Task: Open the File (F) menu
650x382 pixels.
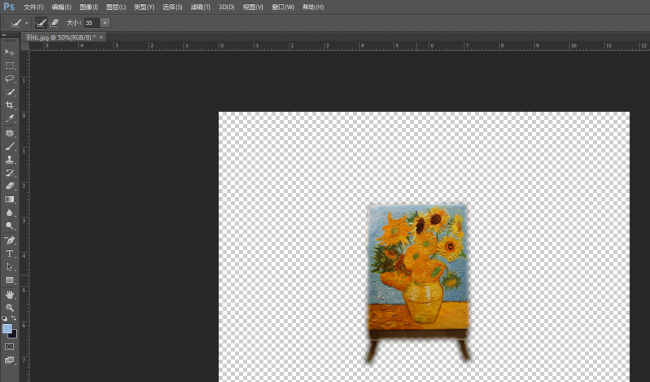Action: coord(34,7)
